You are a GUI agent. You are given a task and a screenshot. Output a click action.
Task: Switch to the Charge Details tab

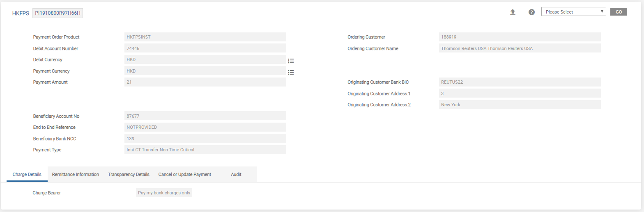(27, 175)
